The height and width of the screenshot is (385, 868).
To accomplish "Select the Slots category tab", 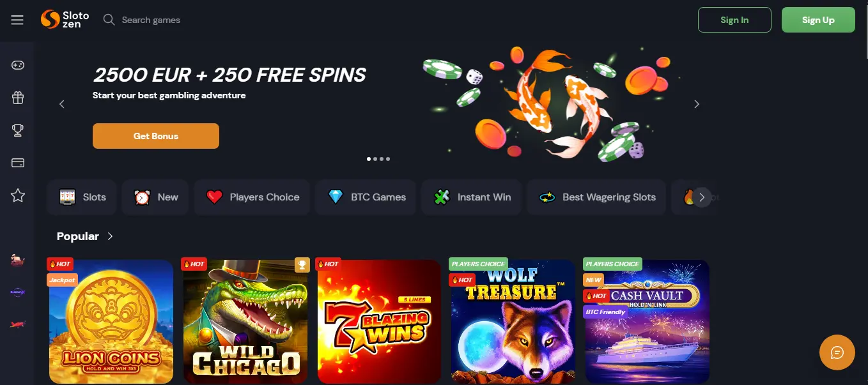I will point(82,197).
